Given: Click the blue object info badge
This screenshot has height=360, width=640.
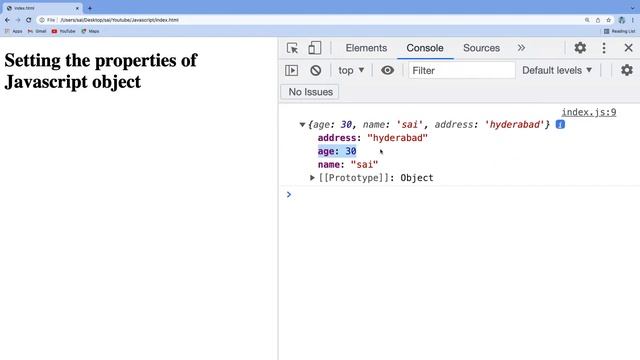Looking at the screenshot, I should point(560,124).
